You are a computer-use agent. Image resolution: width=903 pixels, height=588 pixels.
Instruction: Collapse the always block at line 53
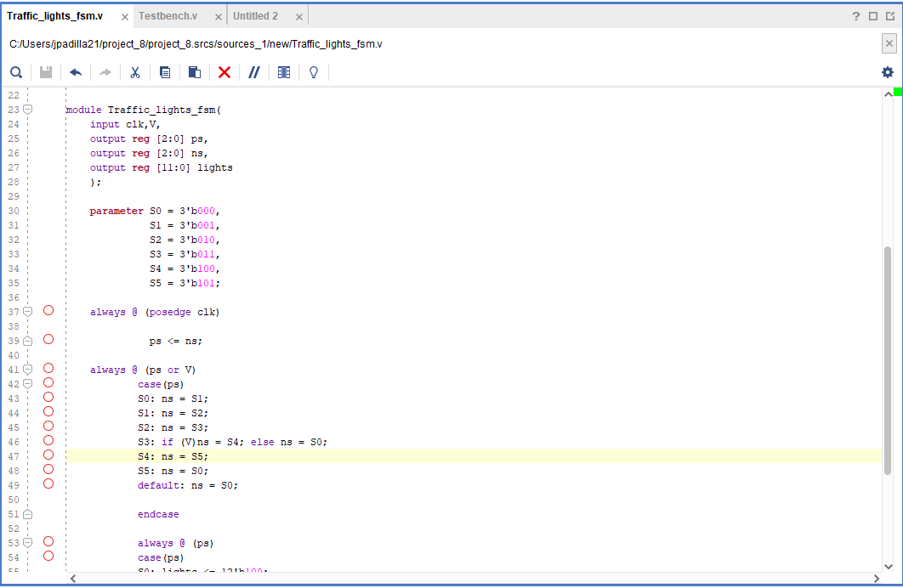click(x=28, y=541)
